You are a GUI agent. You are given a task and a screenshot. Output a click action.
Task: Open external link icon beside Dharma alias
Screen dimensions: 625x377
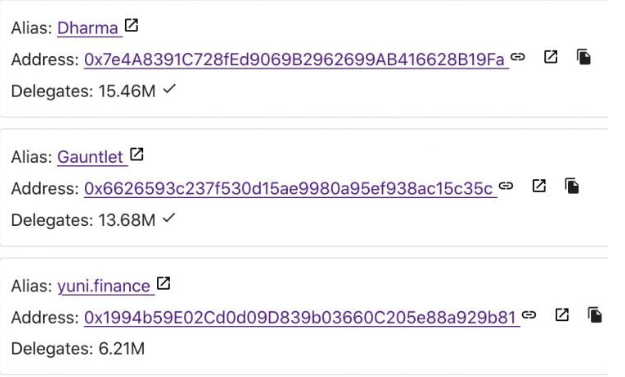point(132,26)
